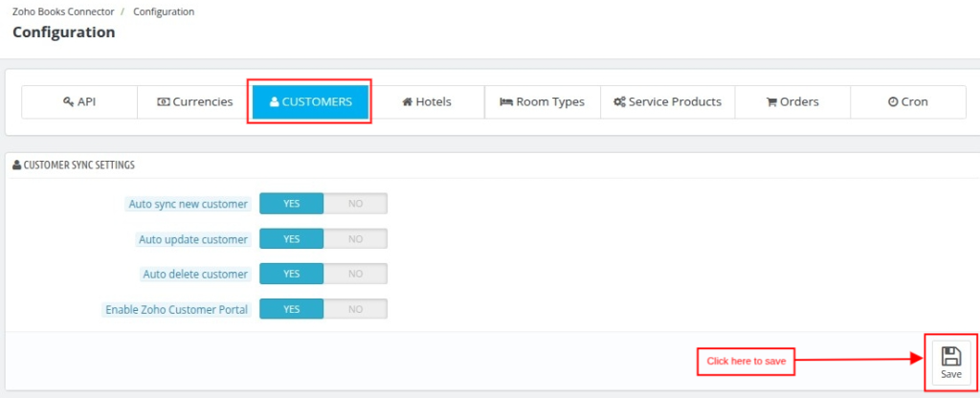Click the floppy disk Save icon

tap(951, 356)
